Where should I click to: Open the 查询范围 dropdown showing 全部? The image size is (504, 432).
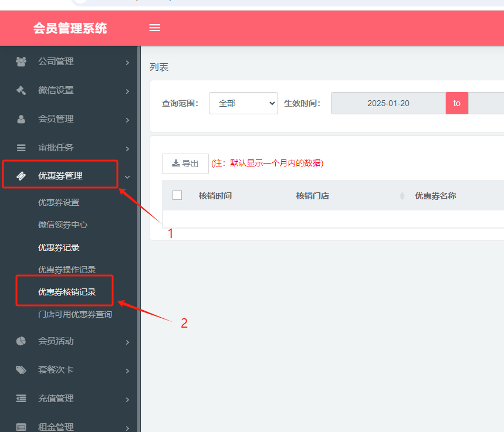[243, 103]
